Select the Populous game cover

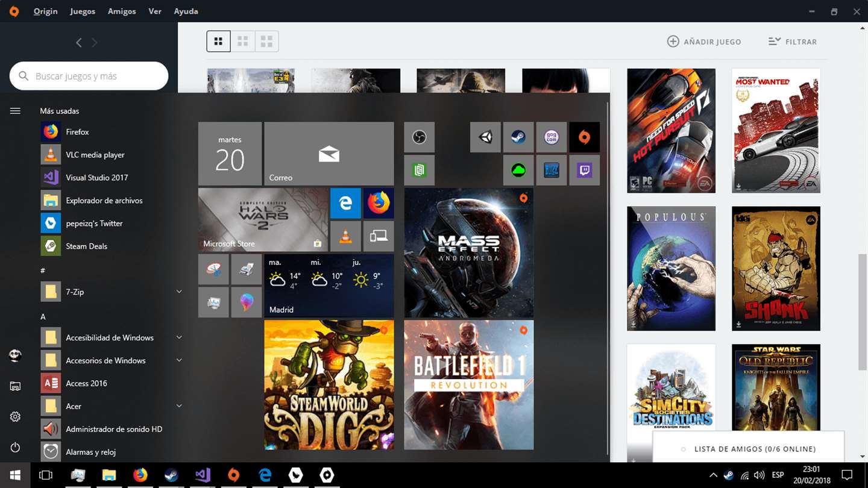[671, 269]
